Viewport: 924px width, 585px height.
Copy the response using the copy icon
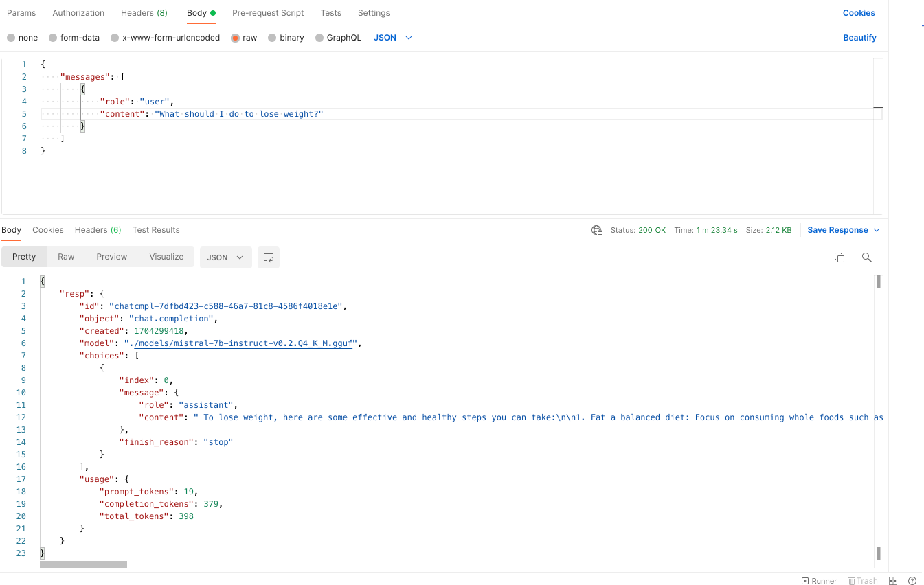tap(839, 257)
